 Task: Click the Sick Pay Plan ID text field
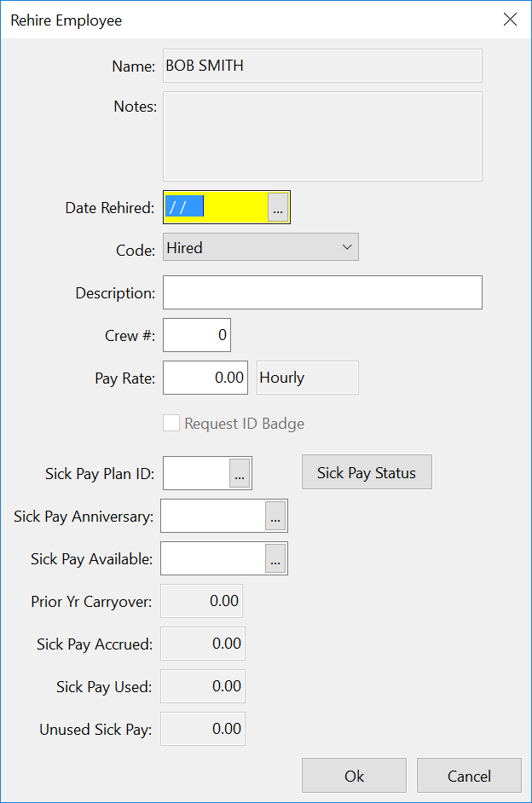[x=196, y=473]
